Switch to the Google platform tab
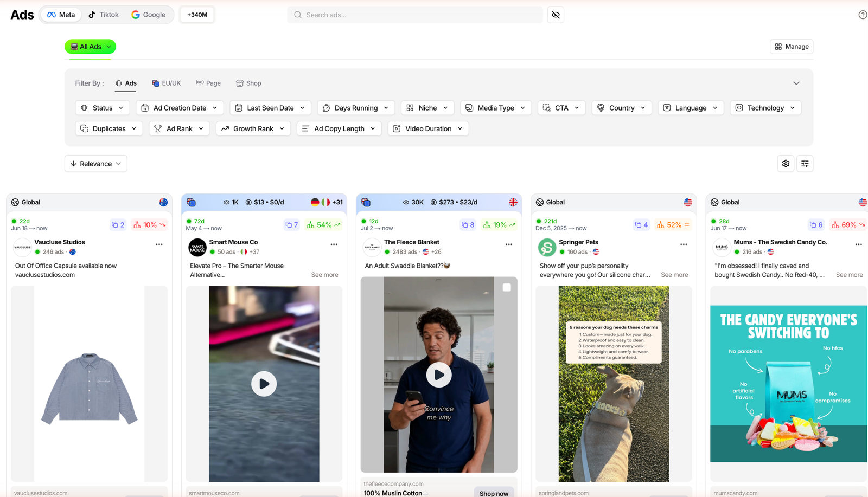The width and height of the screenshot is (868, 497). point(149,15)
